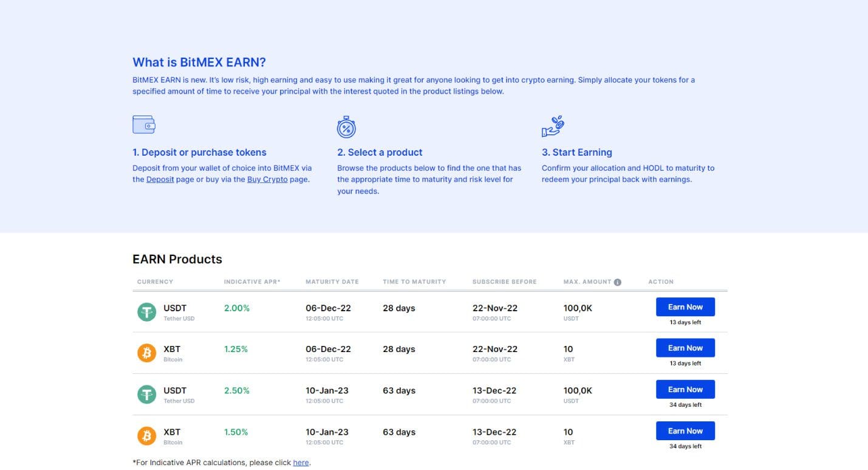The height and width of the screenshot is (470, 868).
Task: Click the Tether icon in the 2.50% APR row
Action: tap(146, 395)
